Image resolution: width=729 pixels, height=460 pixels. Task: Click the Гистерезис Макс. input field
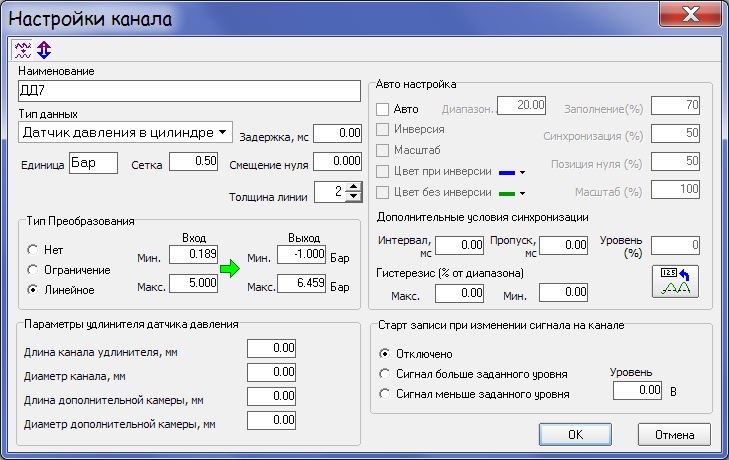tap(459, 293)
